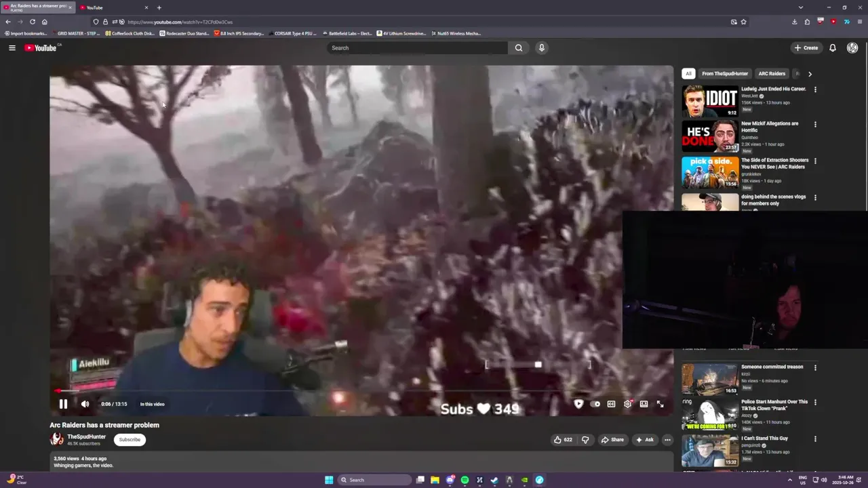Open options for 'Police Start Manhunt' video
Image resolution: width=868 pixels, height=488 pixels.
point(815,403)
